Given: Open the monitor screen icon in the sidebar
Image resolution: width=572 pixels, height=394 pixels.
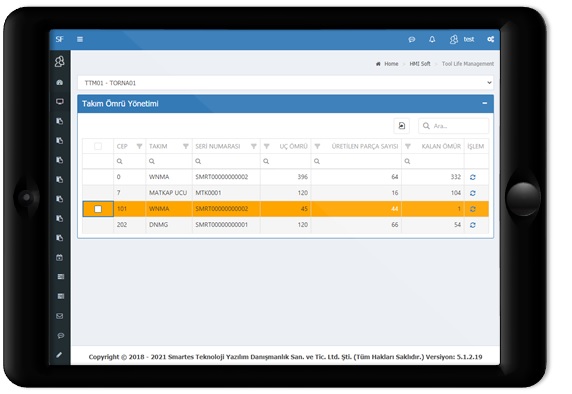Looking at the screenshot, I should [x=60, y=101].
